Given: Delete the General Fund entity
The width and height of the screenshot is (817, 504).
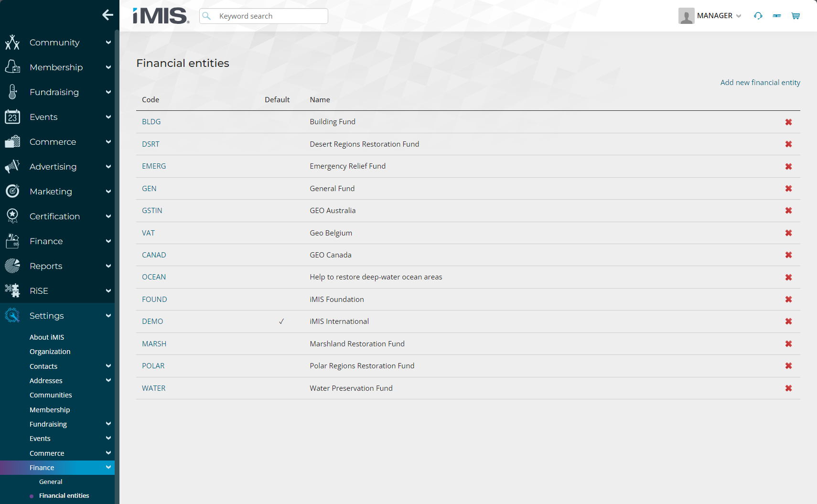Looking at the screenshot, I should tap(788, 189).
